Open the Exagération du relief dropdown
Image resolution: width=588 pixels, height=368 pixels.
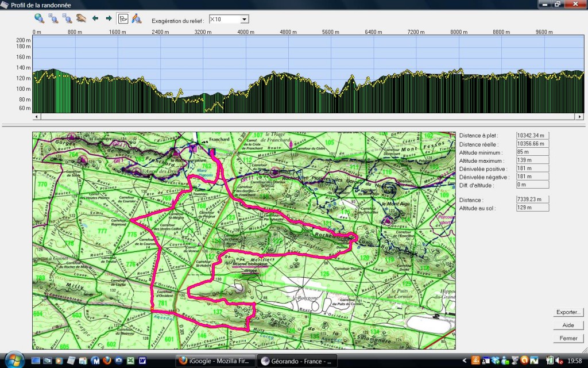pos(244,18)
